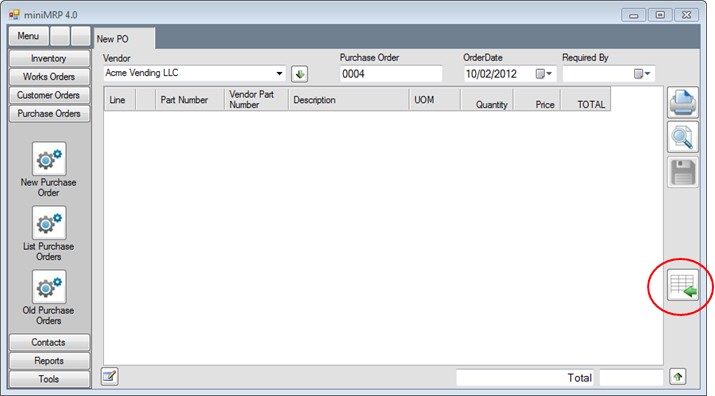Open the Old Purchase Orders icon
Screen dimensions: 715x396
[x=49, y=287]
